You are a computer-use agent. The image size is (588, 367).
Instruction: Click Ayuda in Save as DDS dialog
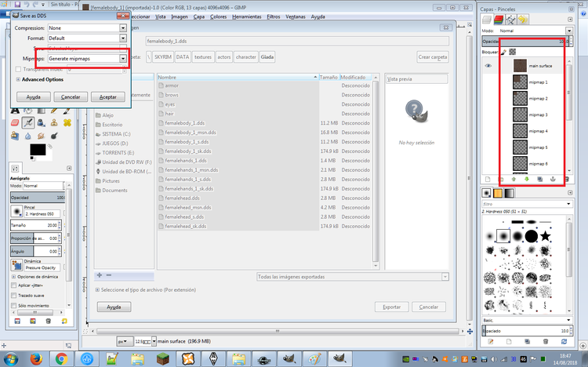click(x=34, y=96)
